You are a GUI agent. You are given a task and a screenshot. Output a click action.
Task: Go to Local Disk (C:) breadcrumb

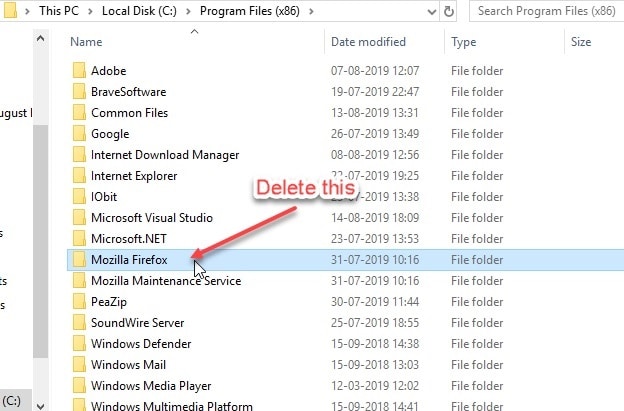click(x=139, y=11)
